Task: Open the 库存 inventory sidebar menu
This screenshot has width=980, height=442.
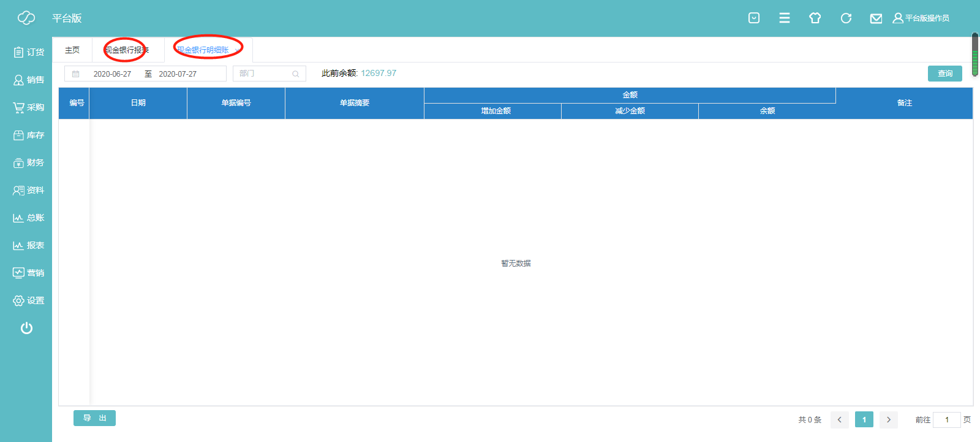Action: click(28, 135)
